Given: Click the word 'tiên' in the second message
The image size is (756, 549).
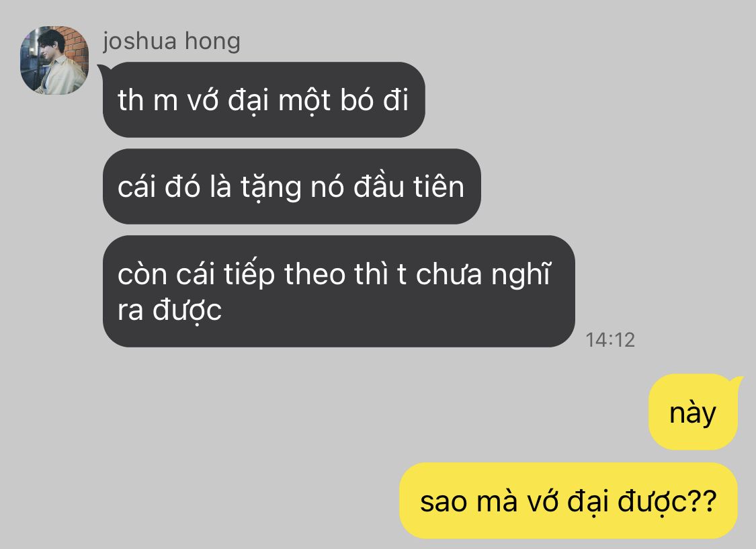Looking at the screenshot, I should tap(439, 187).
